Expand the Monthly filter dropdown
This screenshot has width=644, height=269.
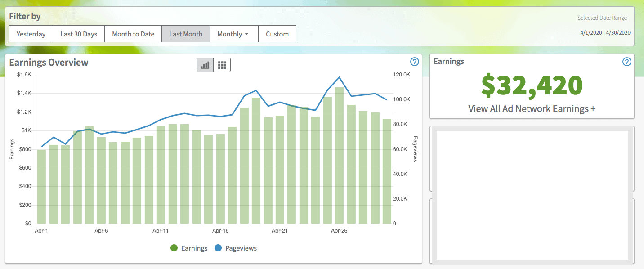[233, 34]
